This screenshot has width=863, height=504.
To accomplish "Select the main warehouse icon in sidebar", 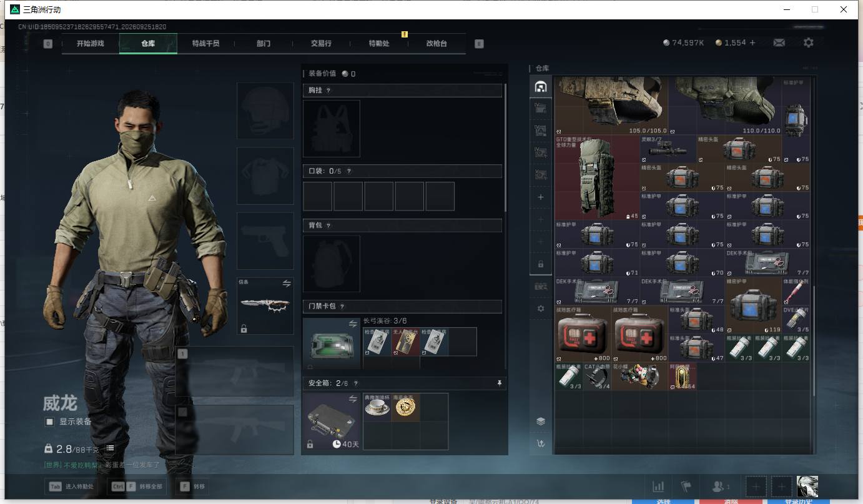I will 541,87.
